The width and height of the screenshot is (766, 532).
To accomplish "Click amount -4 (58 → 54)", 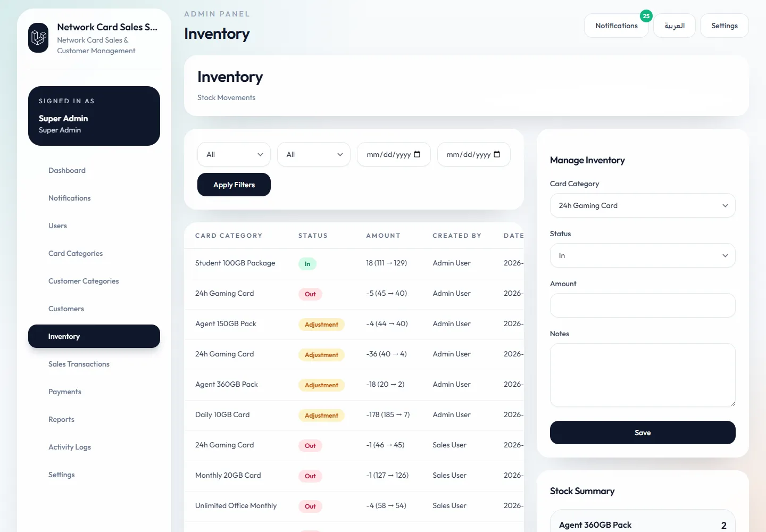I will click(386, 505).
